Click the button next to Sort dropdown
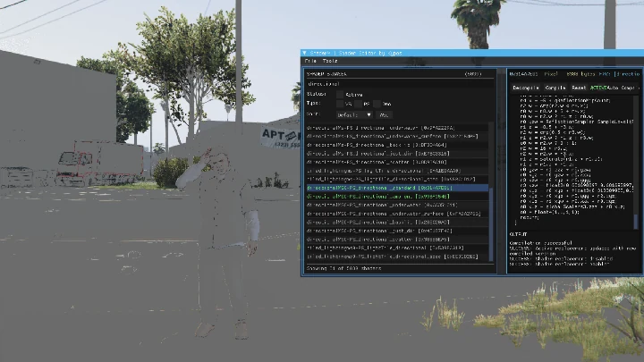This screenshot has height=362, width=644. coord(384,115)
